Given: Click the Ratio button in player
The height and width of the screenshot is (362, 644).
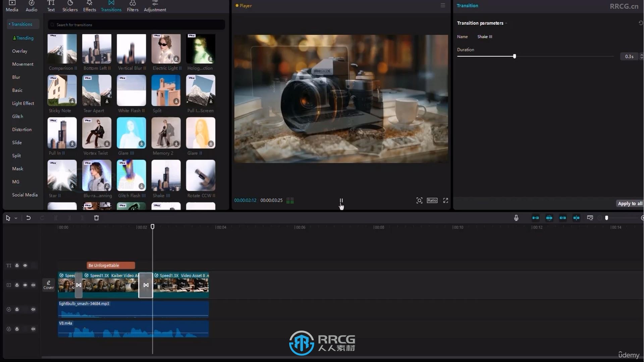Looking at the screenshot, I should click(x=432, y=200).
